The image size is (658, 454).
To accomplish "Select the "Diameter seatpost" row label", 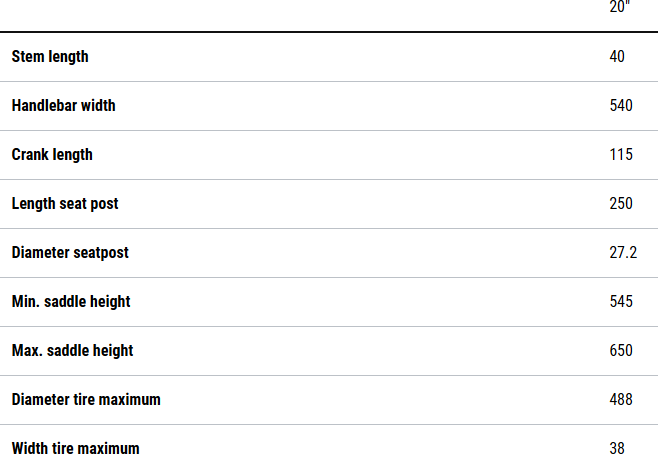I will pos(70,253).
